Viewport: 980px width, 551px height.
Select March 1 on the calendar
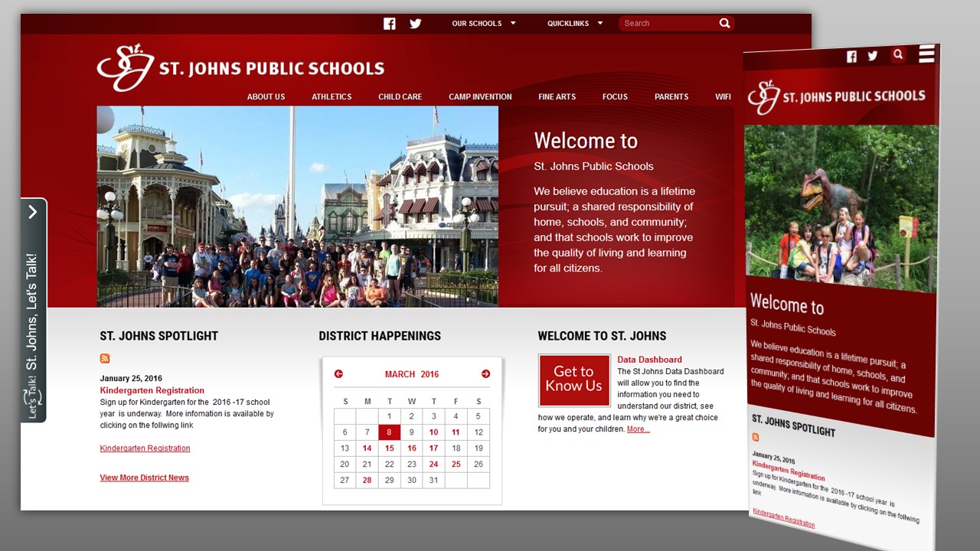(x=390, y=416)
